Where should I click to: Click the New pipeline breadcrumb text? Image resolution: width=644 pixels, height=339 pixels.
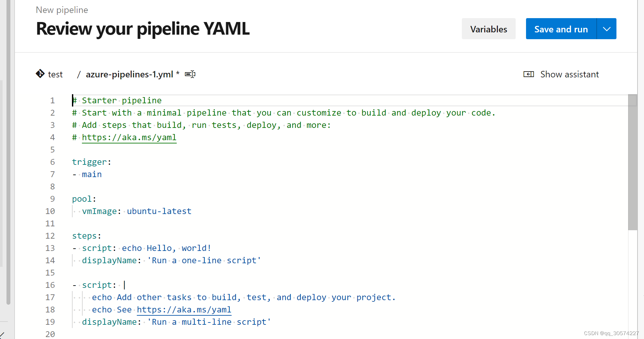[62, 10]
